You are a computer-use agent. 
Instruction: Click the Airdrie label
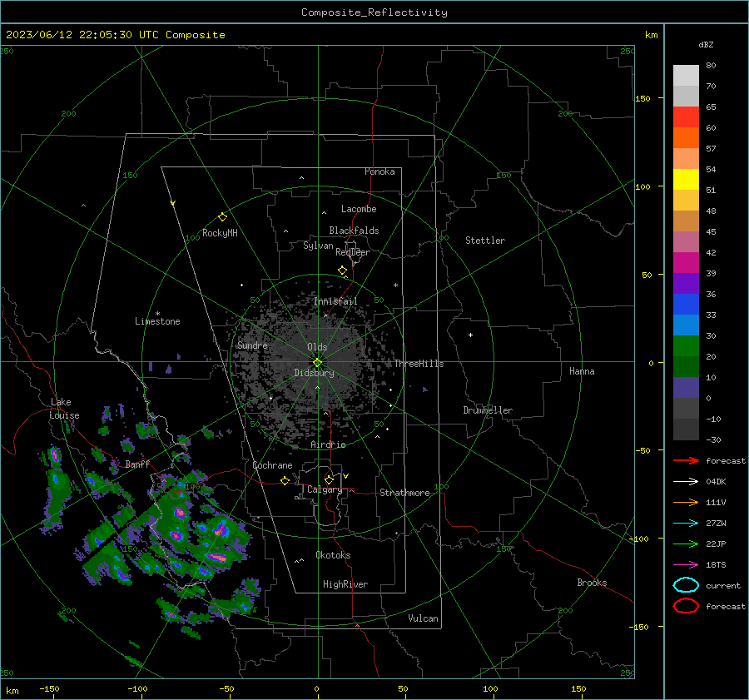(328, 444)
